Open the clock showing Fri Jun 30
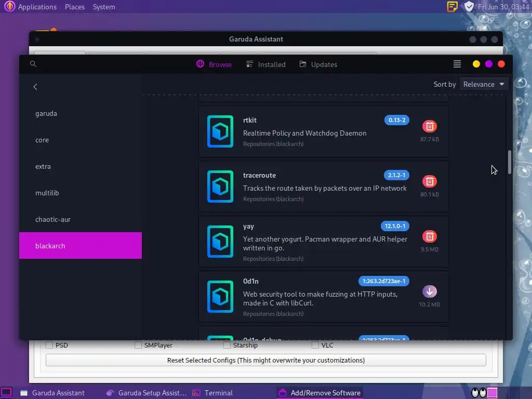This screenshot has height=399, width=532. [503, 7]
